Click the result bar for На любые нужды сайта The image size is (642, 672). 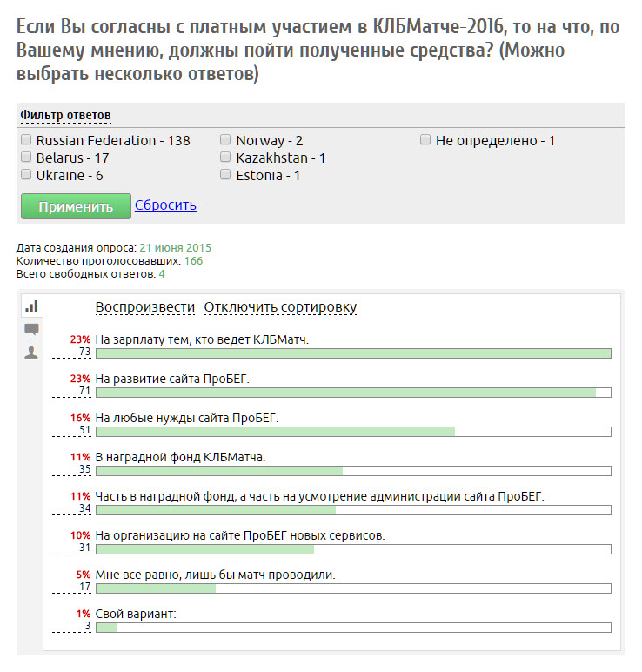pos(353,432)
